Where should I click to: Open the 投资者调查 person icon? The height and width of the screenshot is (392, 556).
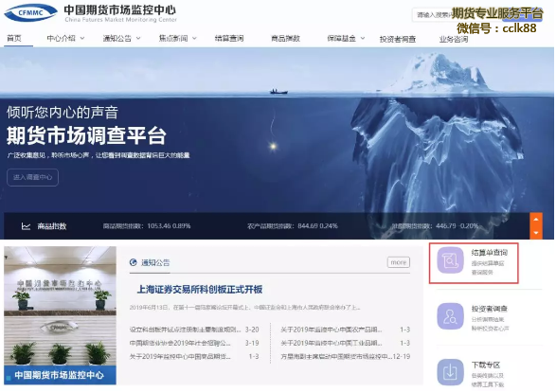(450, 316)
